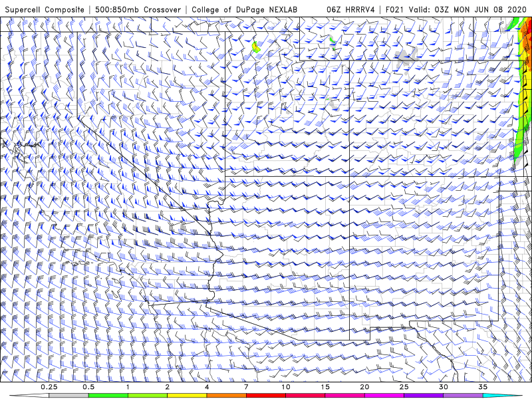The width and height of the screenshot is (532, 399).
Task: Click the '10' scale label
Action: (286, 387)
